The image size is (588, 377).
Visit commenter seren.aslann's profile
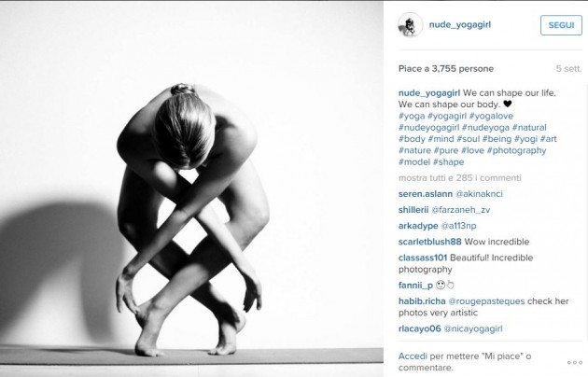point(426,194)
